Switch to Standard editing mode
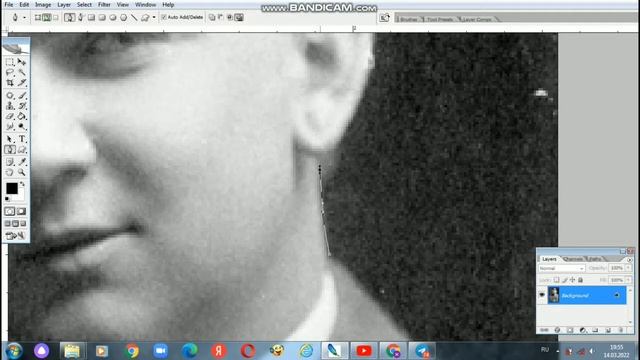Viewport: 640px width, 360px height. pos(10,211)
